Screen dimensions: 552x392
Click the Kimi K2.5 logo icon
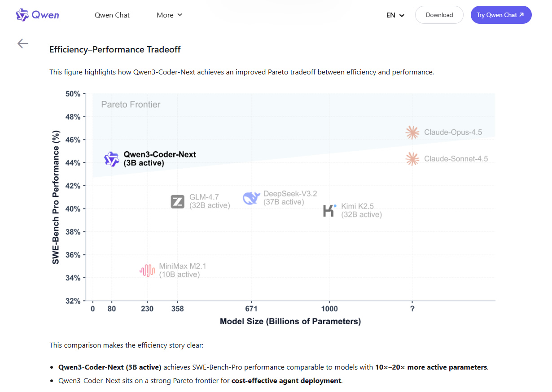point(330,210)
